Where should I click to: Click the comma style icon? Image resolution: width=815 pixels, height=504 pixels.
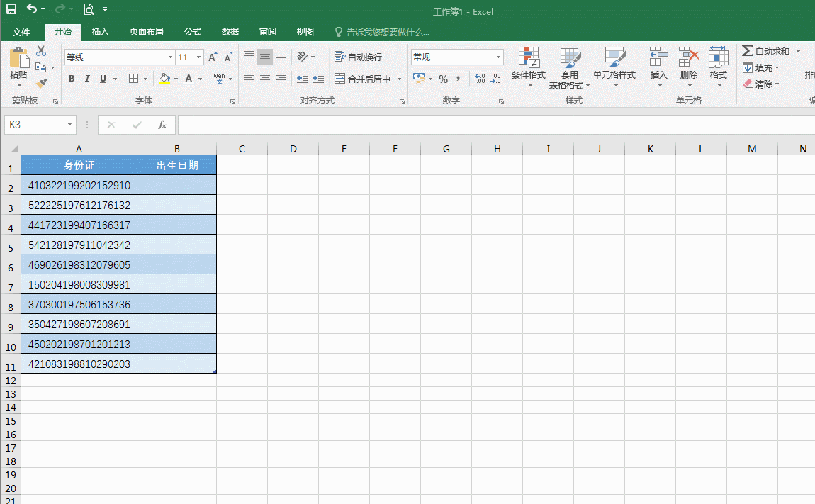(x=459, y=79)
